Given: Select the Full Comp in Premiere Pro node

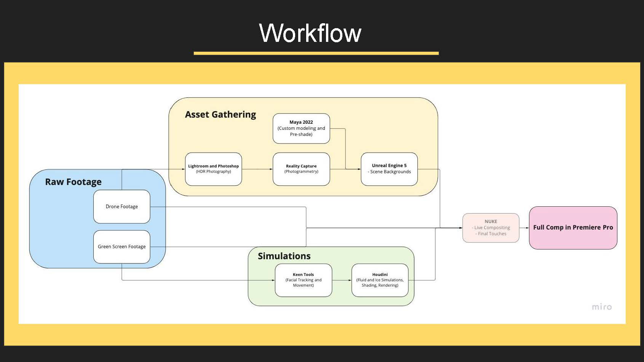Looking at the screenshot, I should coord(573,228).
